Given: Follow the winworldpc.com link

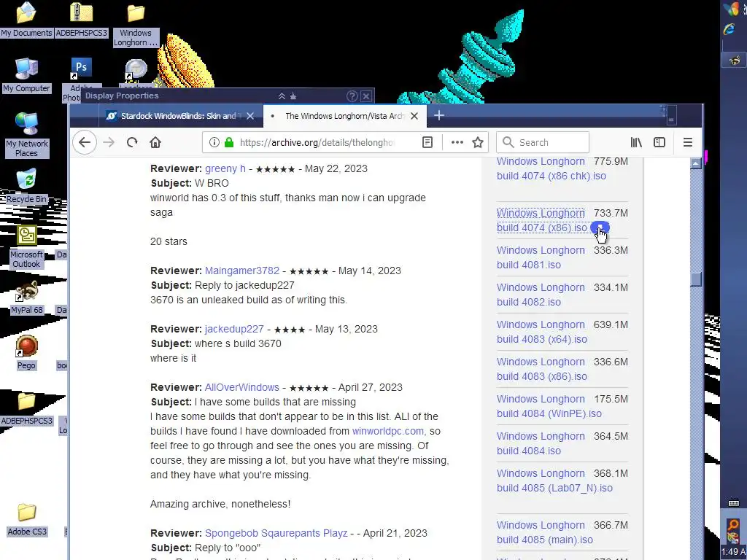Looking at the screenshot, I should click(388, 431).
